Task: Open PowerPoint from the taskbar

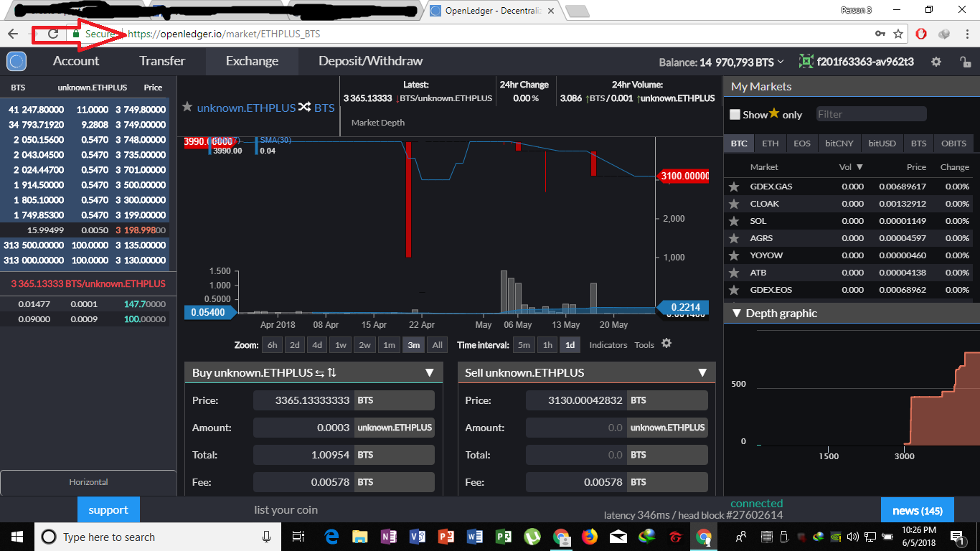Action: click(446, 537)
